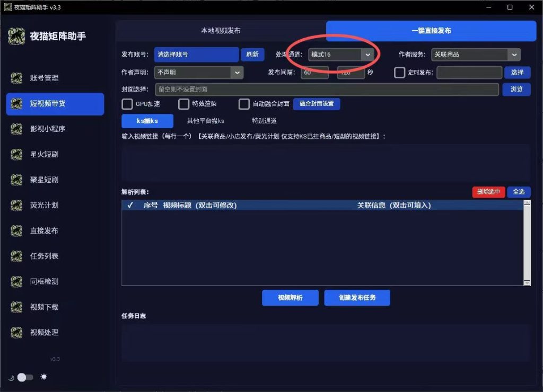Screen dimensions: 543x392
Task: Click the 浏览 cover browse button
Action: tap(516, 90)
